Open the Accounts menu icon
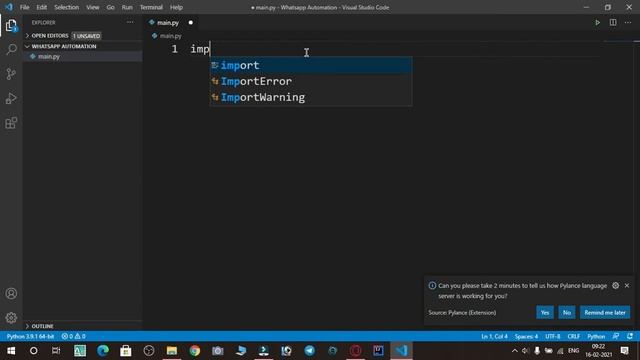The height and width of the screenshot is (360, 640). [11, 293]
